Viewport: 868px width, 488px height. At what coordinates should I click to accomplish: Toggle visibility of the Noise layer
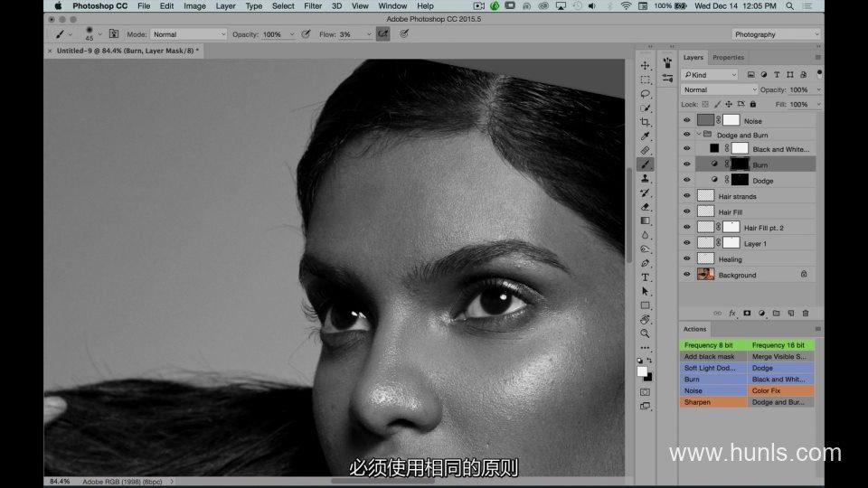pos(687,120)
